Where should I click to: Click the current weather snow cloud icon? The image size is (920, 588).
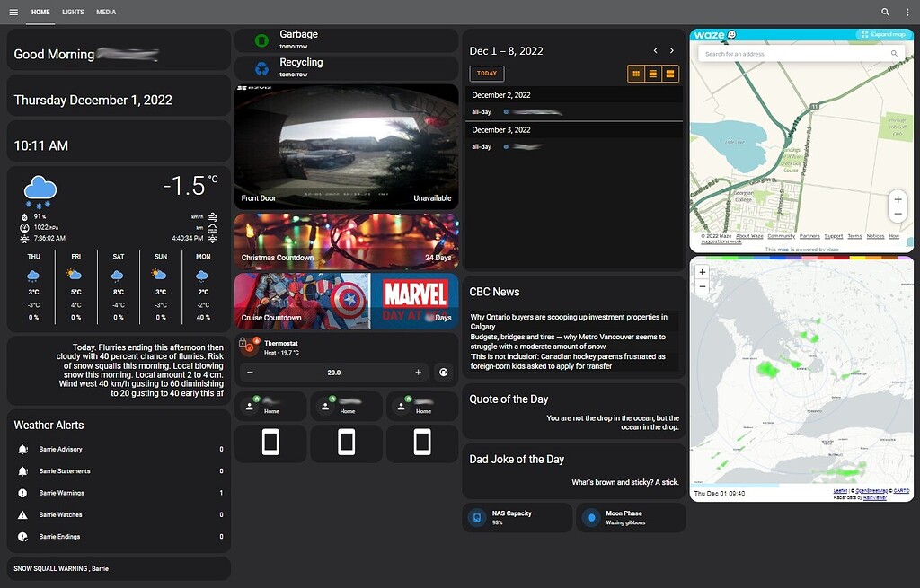coord(40,192)
